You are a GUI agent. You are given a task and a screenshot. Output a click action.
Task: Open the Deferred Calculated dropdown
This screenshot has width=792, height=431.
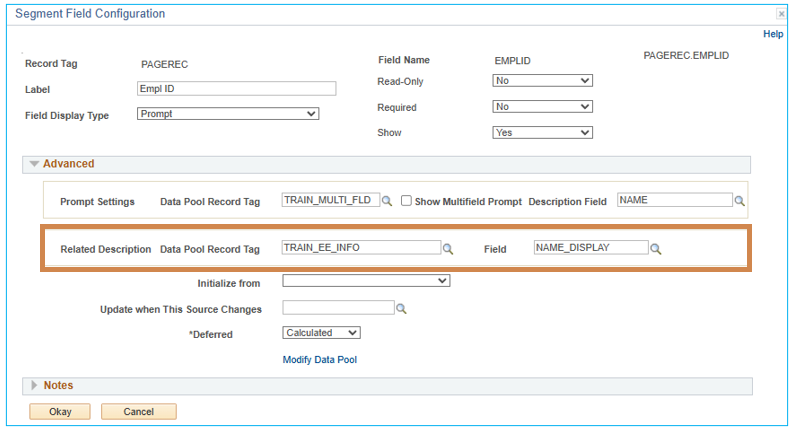point(321,332)
